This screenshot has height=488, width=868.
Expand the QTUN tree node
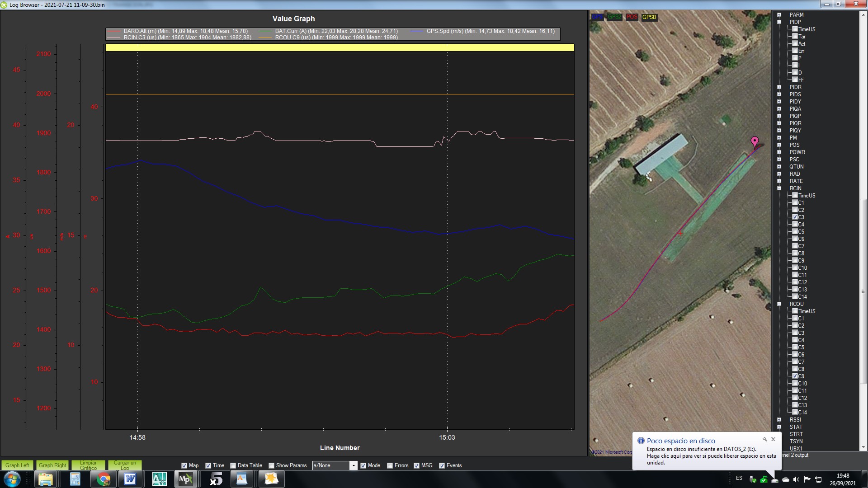(x=779, y=167)
